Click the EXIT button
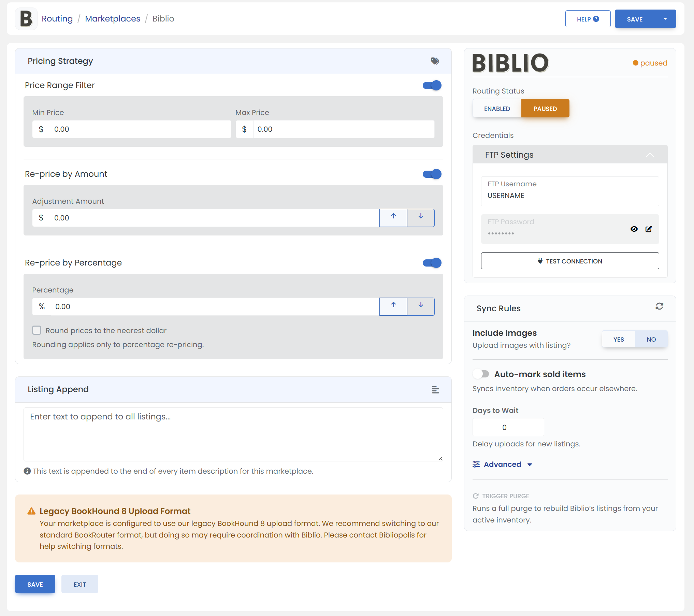 (79, 584)
